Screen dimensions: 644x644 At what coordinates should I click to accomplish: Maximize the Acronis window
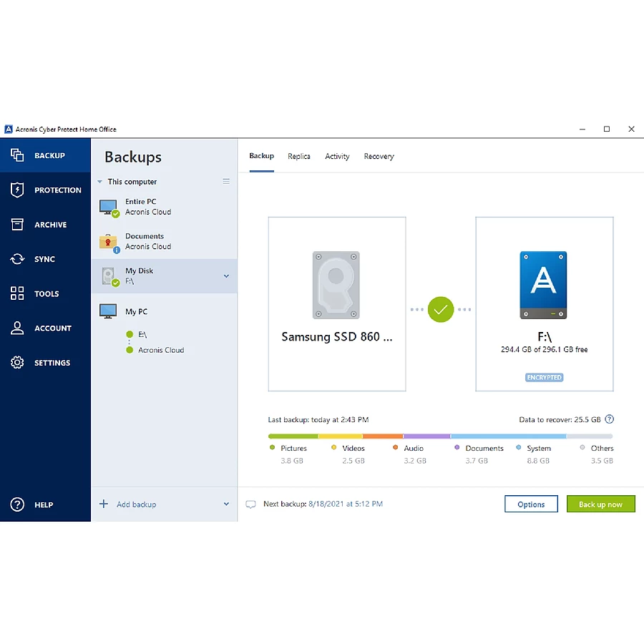click(x=607, y=129)
